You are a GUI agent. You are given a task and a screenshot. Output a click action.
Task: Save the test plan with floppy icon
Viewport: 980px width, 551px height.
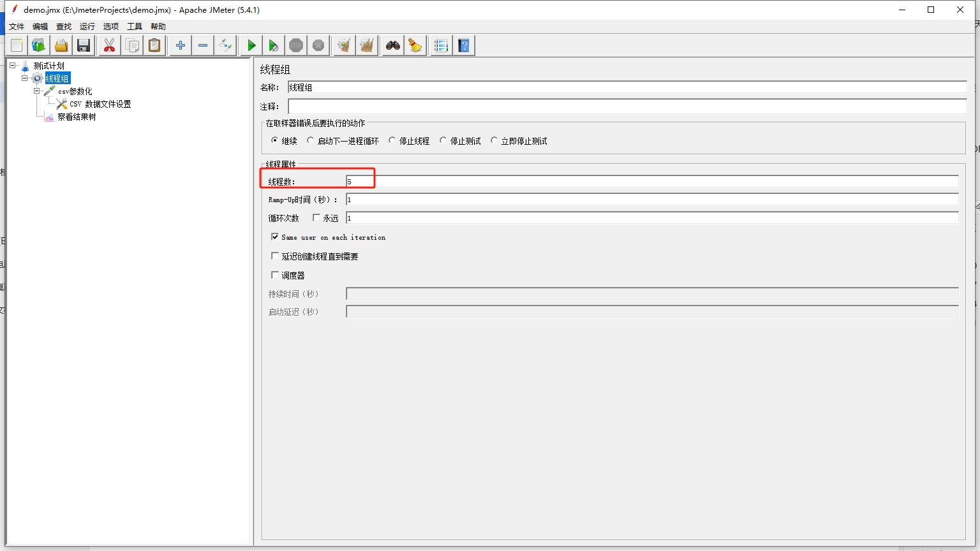pyautogui.click(x=84, y=45)
